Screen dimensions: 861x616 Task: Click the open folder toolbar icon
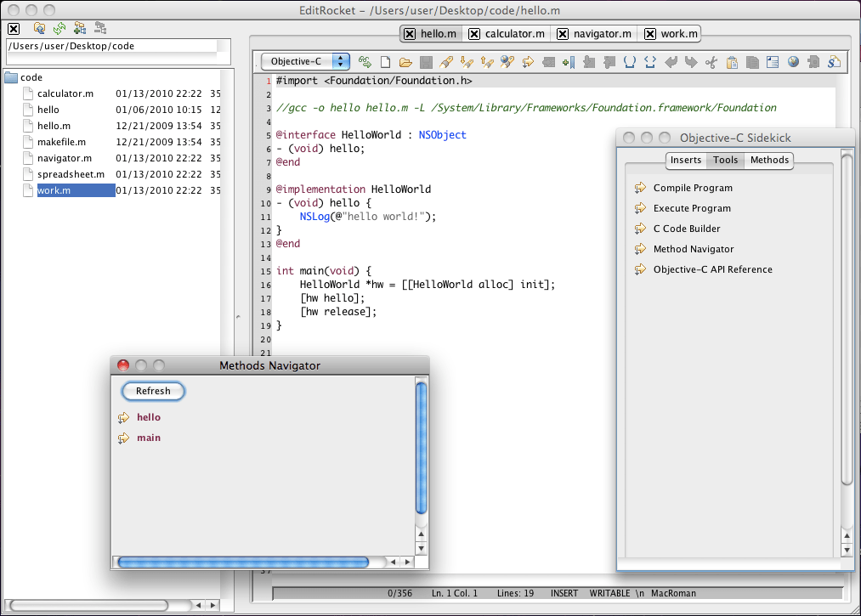(405, 62)
